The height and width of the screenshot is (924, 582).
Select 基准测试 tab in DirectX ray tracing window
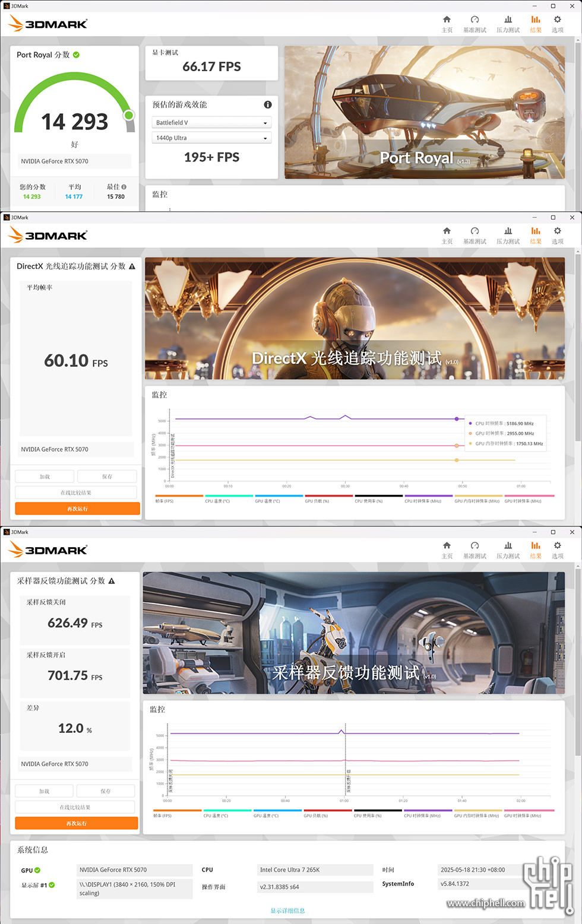[x=475, y=235]
